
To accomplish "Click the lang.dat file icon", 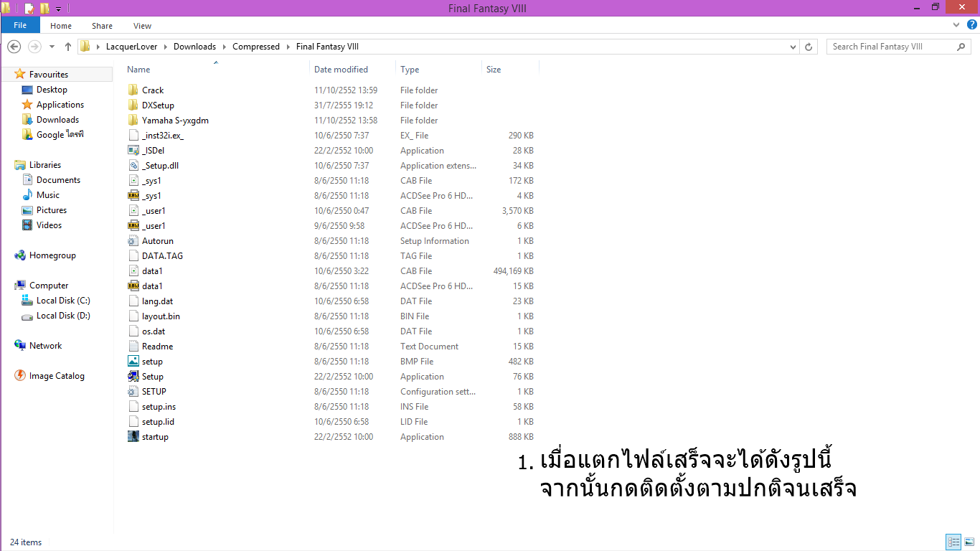I will [133, 301].
